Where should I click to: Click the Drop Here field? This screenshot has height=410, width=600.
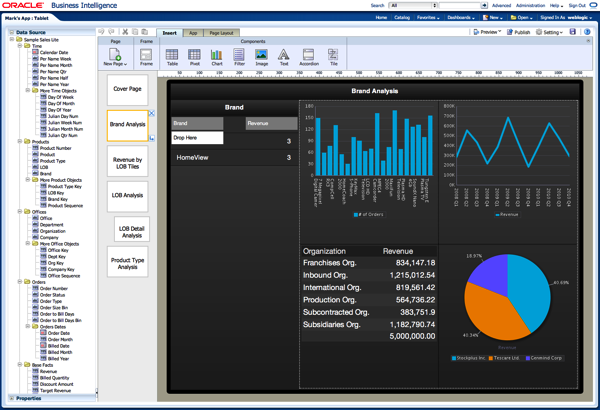[x=197, y=138]
